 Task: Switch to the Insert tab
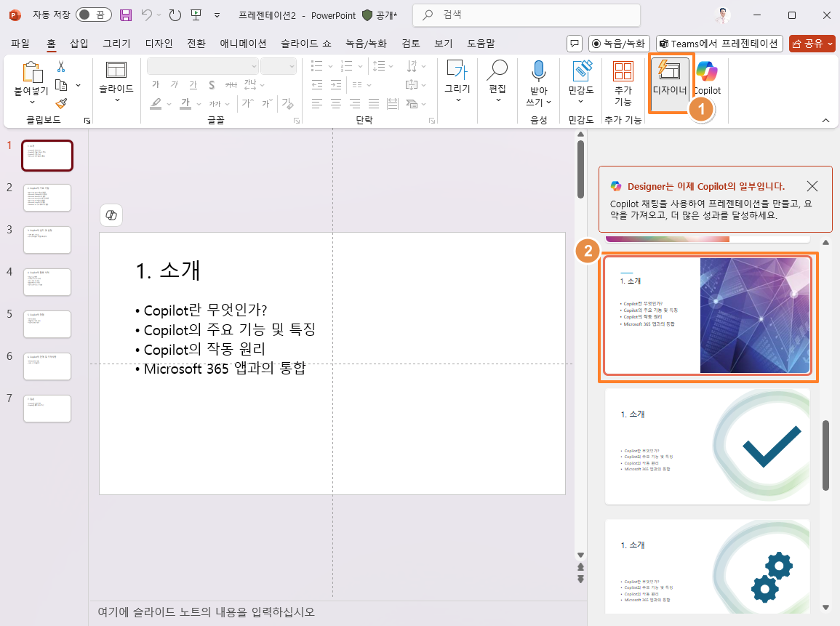(79, 44)
